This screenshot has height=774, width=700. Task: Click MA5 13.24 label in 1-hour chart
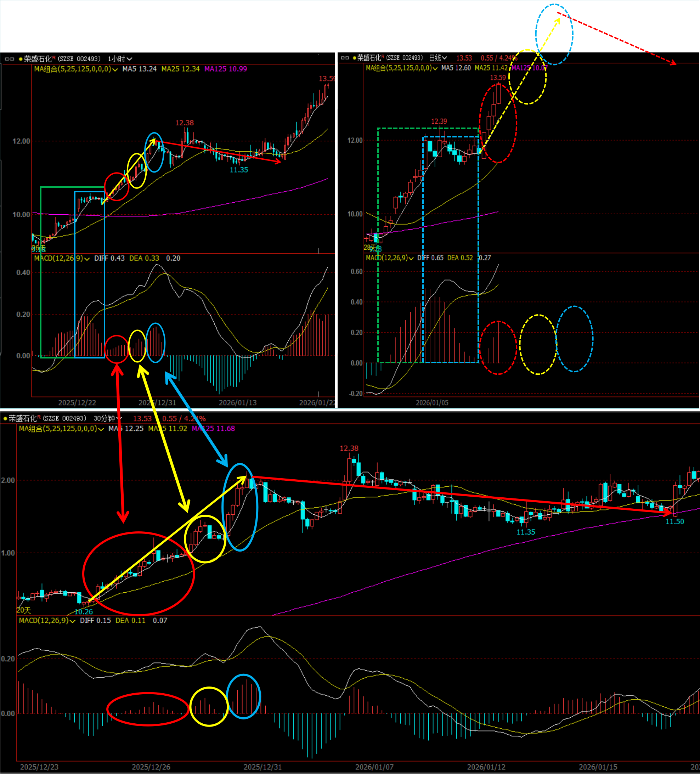(139, 69)
